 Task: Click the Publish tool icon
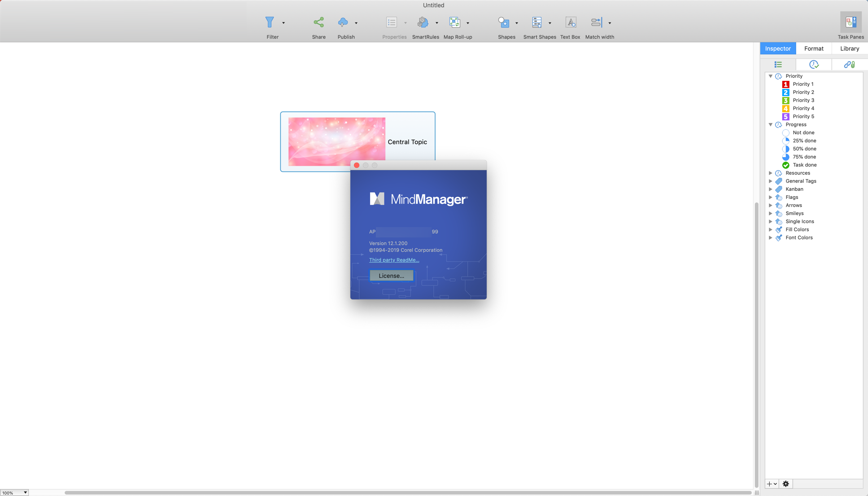343,22
